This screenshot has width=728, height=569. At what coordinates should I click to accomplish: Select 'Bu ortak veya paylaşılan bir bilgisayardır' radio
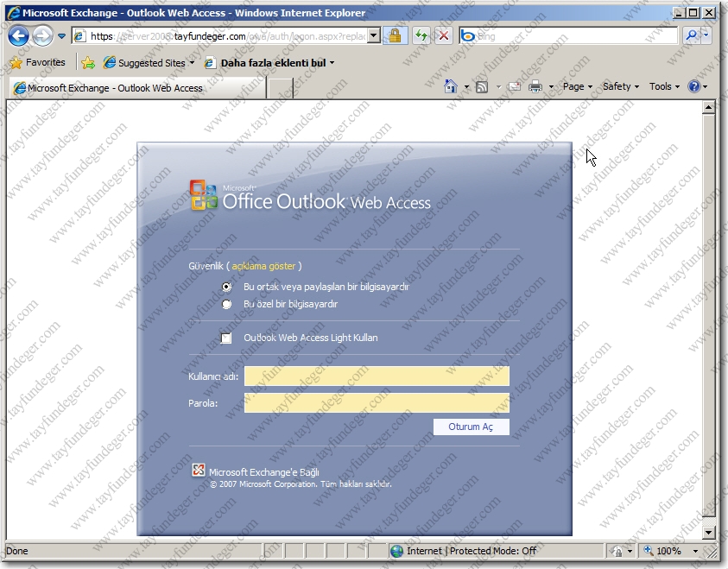[226, 287]
